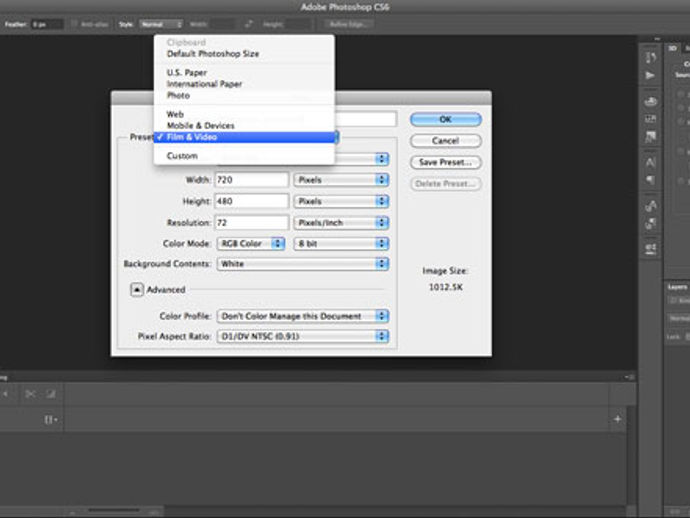Choose Custom from preset list

pos(244,156)
